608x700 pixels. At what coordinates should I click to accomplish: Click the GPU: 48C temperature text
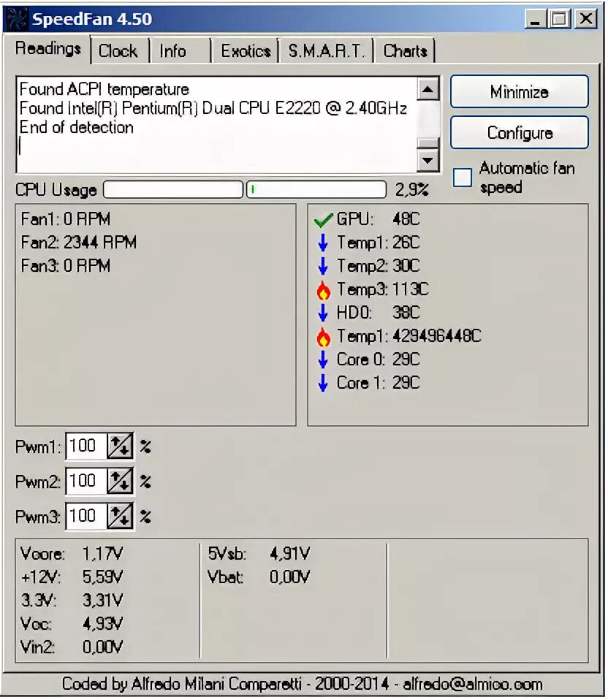(378, 219)
